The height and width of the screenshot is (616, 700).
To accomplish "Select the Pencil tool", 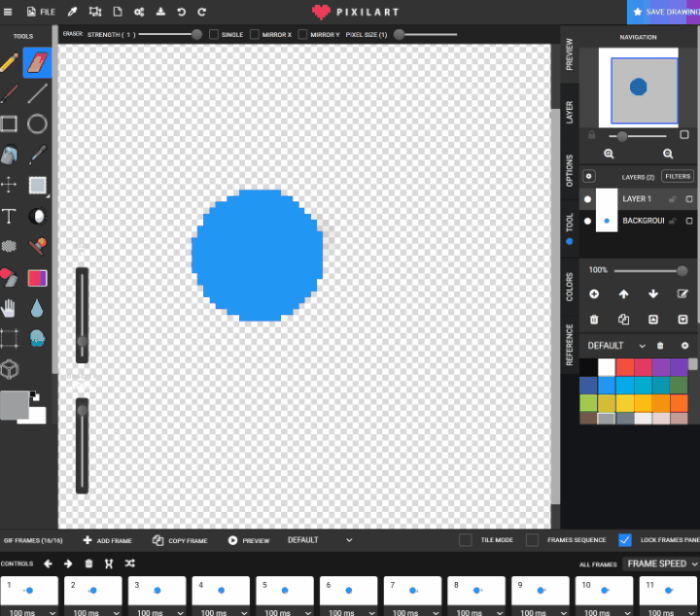I will click(x=9, y=63).
